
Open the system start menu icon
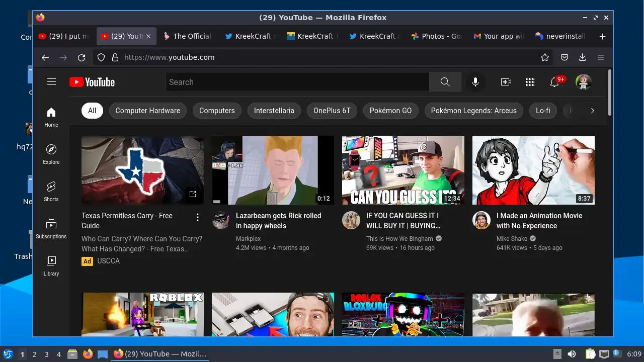(x=8, y=354)
